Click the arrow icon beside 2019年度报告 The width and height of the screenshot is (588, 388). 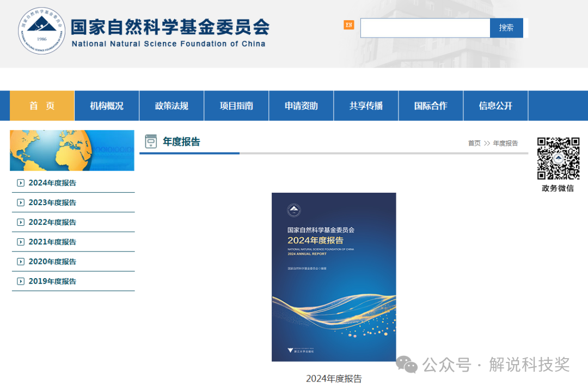click(x=21, y=281)
